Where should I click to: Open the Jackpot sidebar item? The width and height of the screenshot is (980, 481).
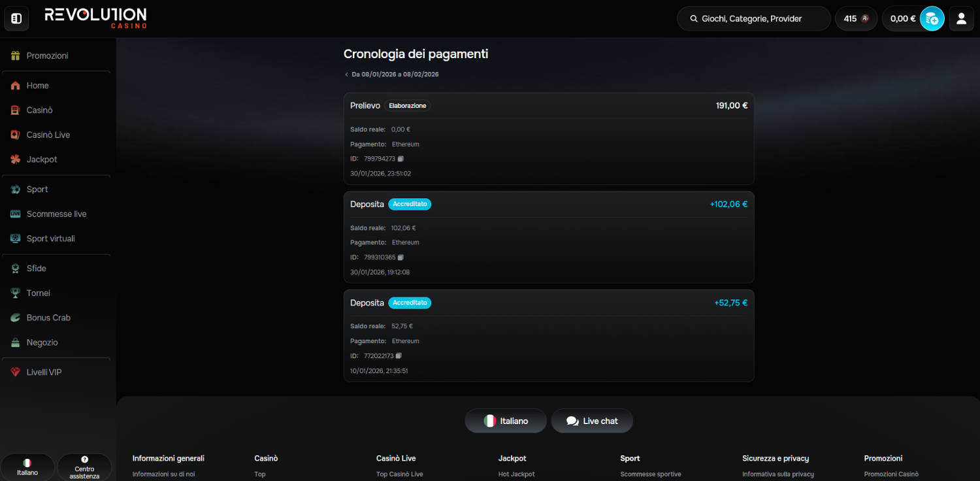coord(42,159)
